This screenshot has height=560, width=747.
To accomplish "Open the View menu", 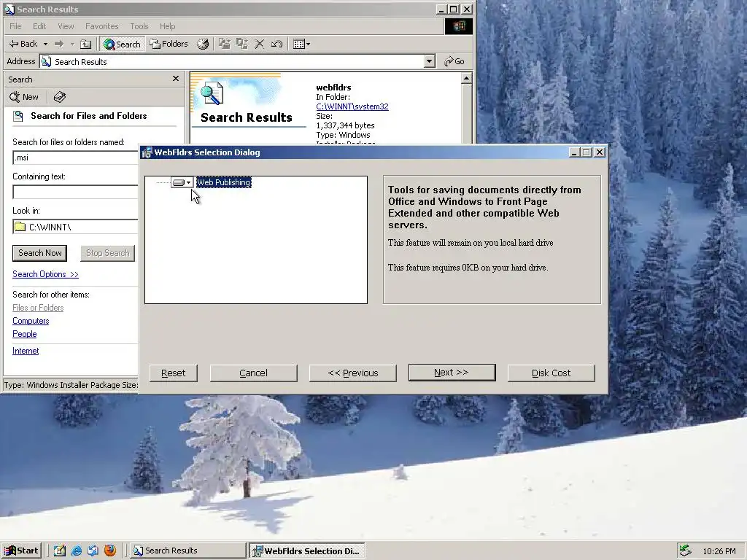I will pyautogui.click(x=66, y=26).
